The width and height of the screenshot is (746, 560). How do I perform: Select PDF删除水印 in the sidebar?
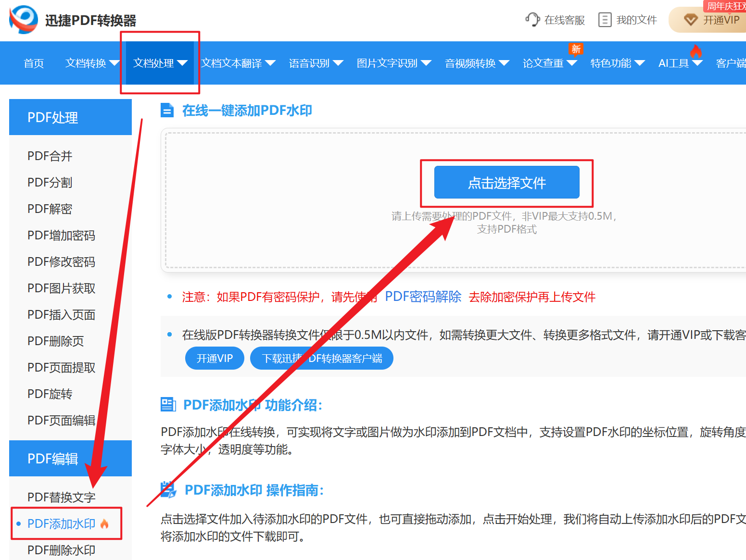tap(61, 550)
